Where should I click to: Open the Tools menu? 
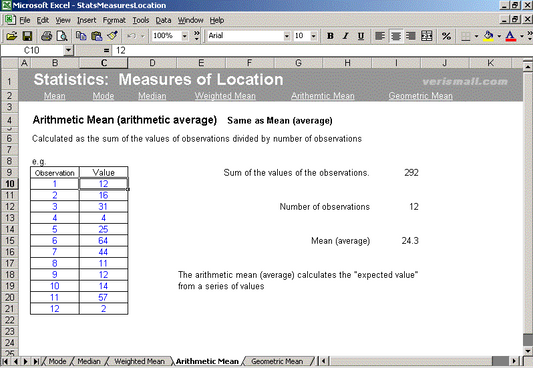pos(141,20)
